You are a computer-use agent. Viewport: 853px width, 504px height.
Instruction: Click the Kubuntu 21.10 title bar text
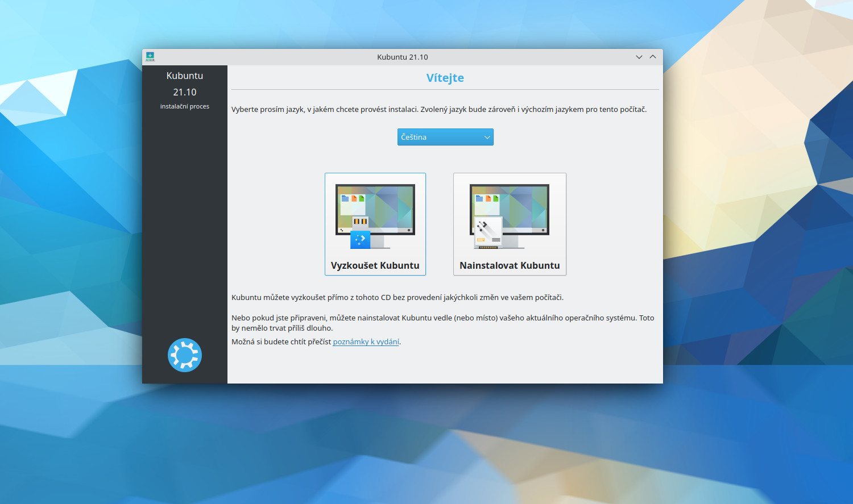tap(403, 57)
